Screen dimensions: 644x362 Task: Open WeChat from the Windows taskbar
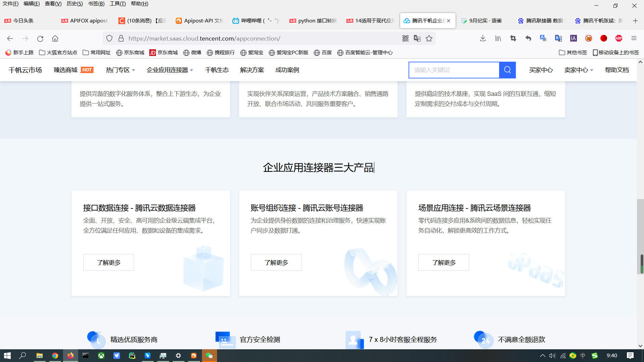click(x=209, y=356)
